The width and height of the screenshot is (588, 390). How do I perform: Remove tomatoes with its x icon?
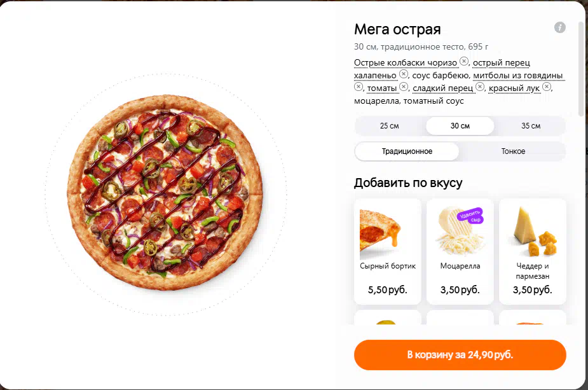pyautogui.click(x=404, y=87)
